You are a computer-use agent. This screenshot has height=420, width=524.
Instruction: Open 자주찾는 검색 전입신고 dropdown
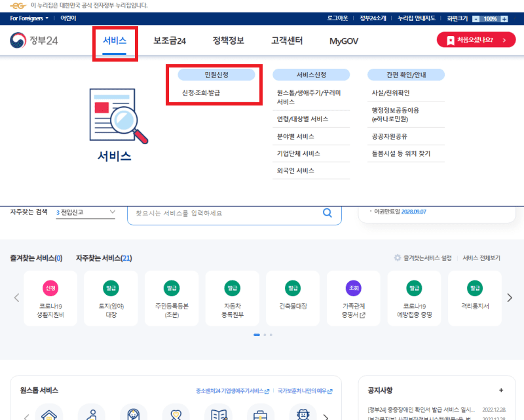coord(86,212)
